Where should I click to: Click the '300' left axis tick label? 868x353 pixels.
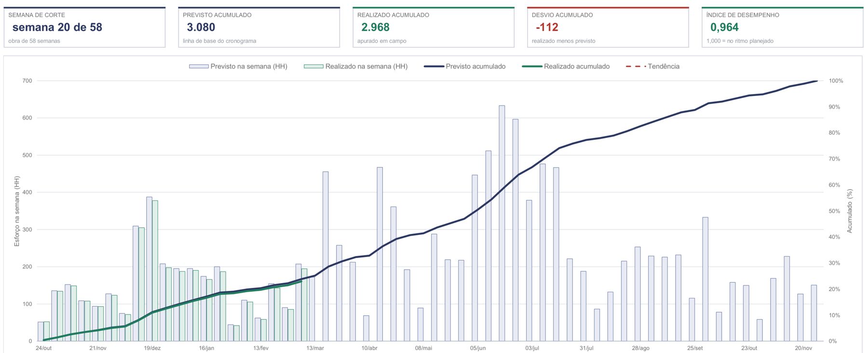27,230
